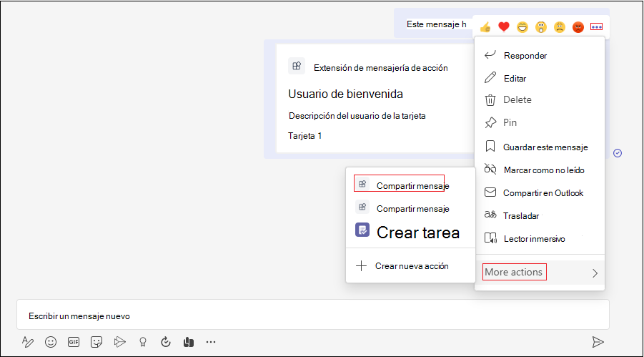Viewport: 644px width, 357px height.
Task: Click the Format text pencil icon
Action: (x=27, y=342)
